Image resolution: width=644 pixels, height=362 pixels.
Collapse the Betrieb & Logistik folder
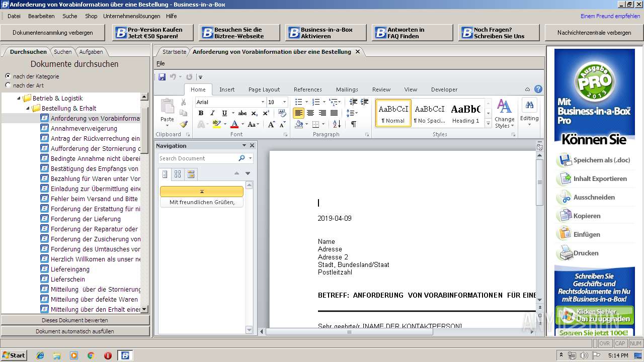19,99
